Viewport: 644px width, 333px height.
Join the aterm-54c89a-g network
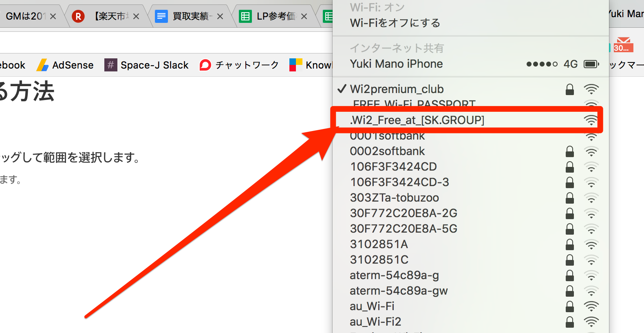click(471, 275)
